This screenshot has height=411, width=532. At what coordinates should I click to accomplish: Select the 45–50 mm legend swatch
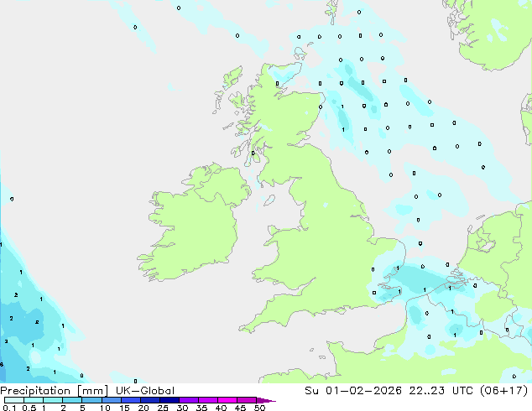pyautogui.click(x=247, y=400)
